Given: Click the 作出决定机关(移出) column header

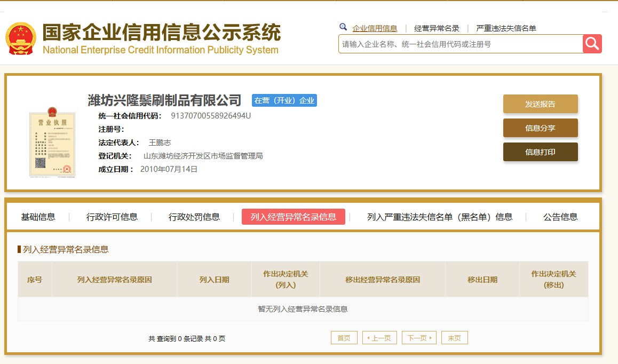Looking at the screenshot, I should pyautogui.click(x=554, y=280).
